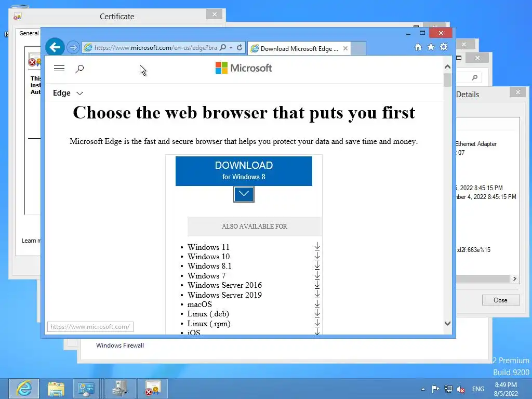Expand the download options chevron button
This screenshot has height=399, width=532.
click(x=244, y=194)
